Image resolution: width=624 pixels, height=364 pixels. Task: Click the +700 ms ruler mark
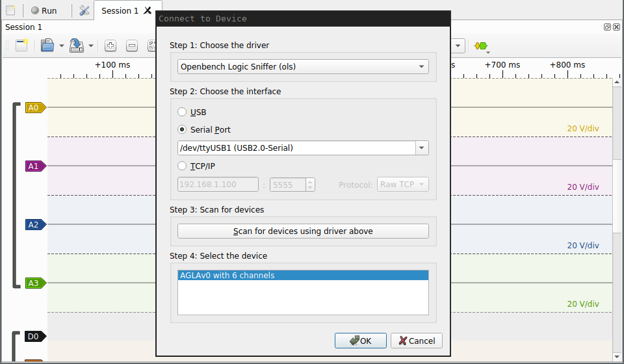(502, 65)
